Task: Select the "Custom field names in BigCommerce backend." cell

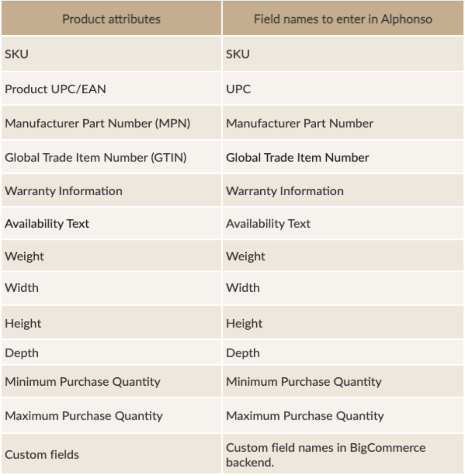Action: pos(326,455)
